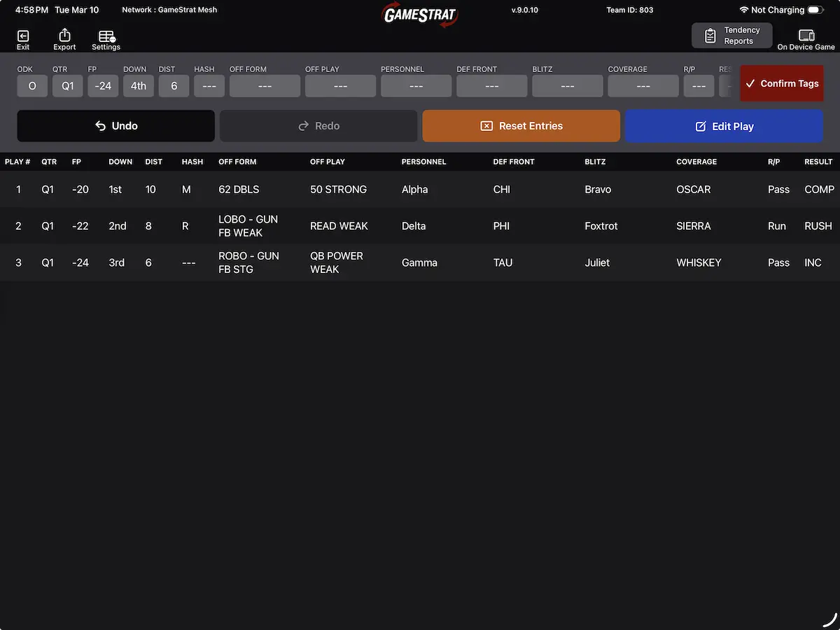
Task: Select play 1 row with 62 DBLS
Action: click(x=239, y=190)
